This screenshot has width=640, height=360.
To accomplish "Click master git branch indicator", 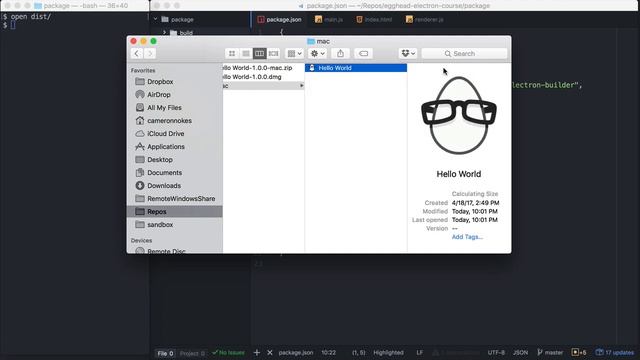I will tap(550, 353).
